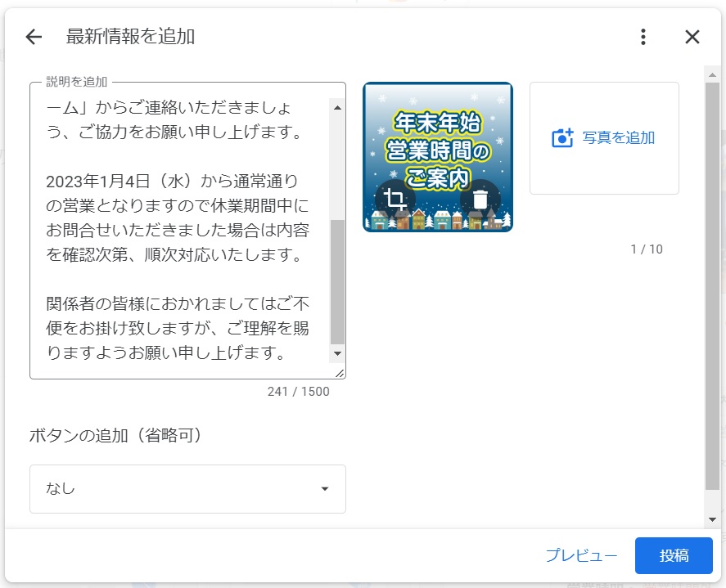Click the 最新情報を追加 heading text
Viewport: 726px width, 588px height.
click(x=130, y=37)
